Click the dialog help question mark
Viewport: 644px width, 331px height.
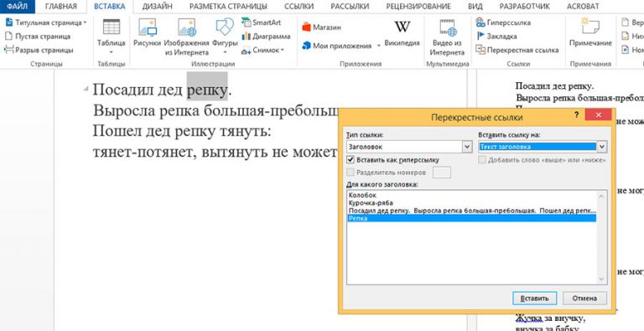coord(577,116)
